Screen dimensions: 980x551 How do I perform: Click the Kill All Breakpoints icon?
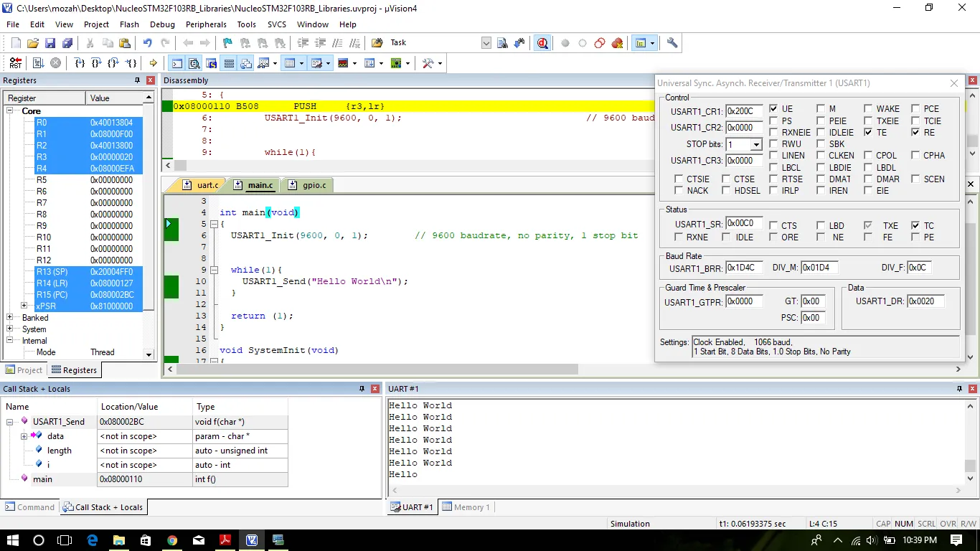click(617, 43)
